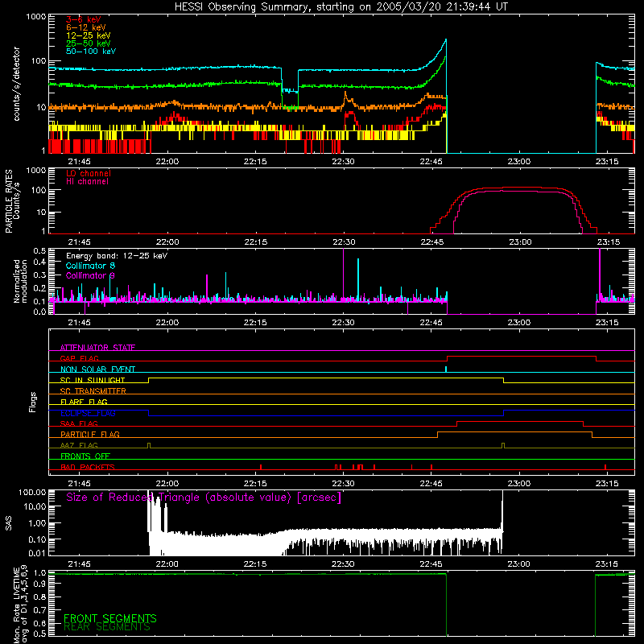This screenshot has width=644, height=644.
Task: Click the 22:30 tick under the counts plot
Action: [x=343, y=162]
